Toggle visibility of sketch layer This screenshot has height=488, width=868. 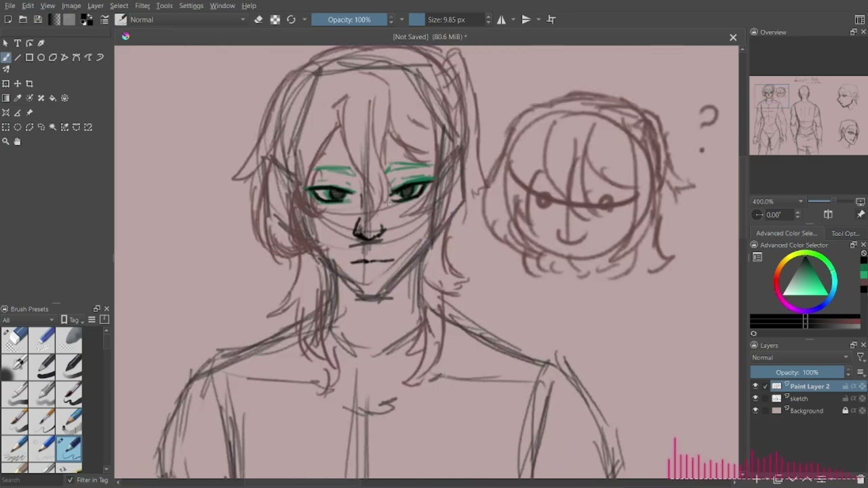click(755, 399)
